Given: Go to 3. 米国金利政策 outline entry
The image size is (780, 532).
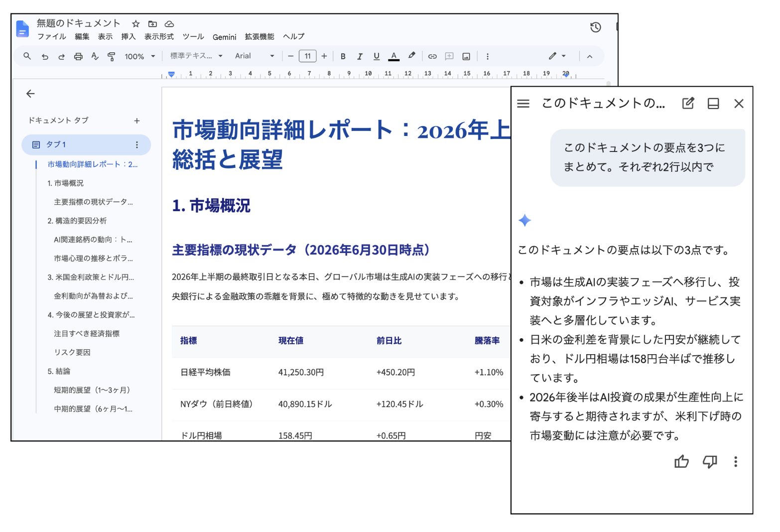Looking at the screenshot, I should [91, 277].
